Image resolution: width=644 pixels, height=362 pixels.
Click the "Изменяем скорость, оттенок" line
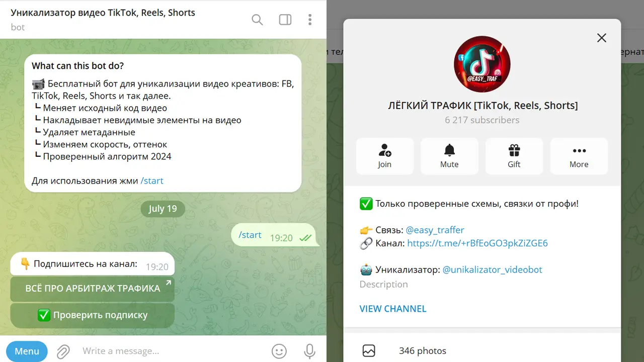pos(105,144)
